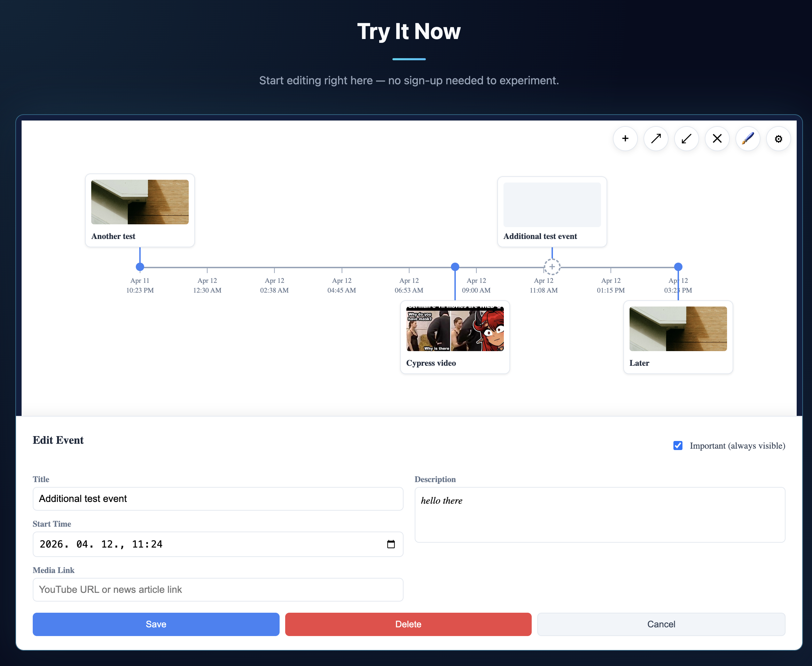Focus the Media Link URL field

[x=218, y=590]
